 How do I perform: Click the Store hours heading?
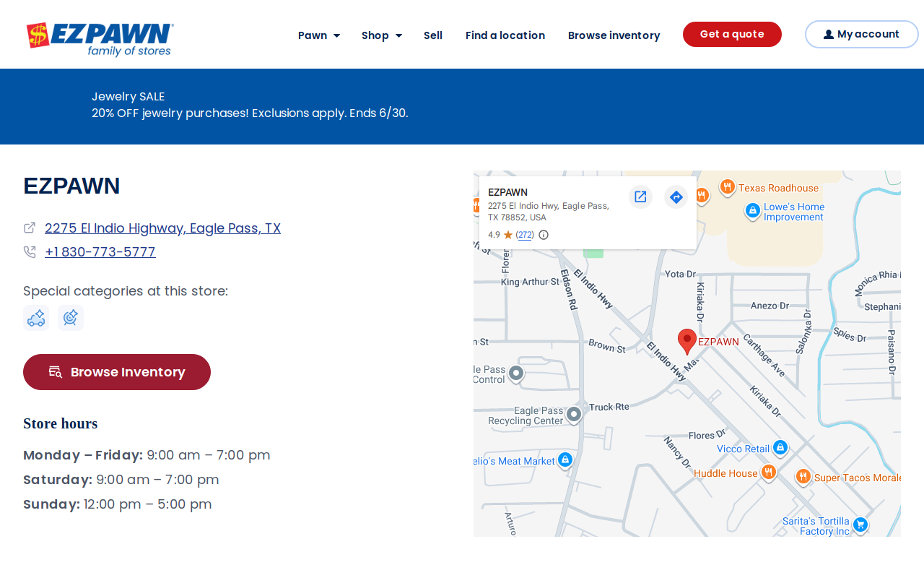tap(61, 423)
